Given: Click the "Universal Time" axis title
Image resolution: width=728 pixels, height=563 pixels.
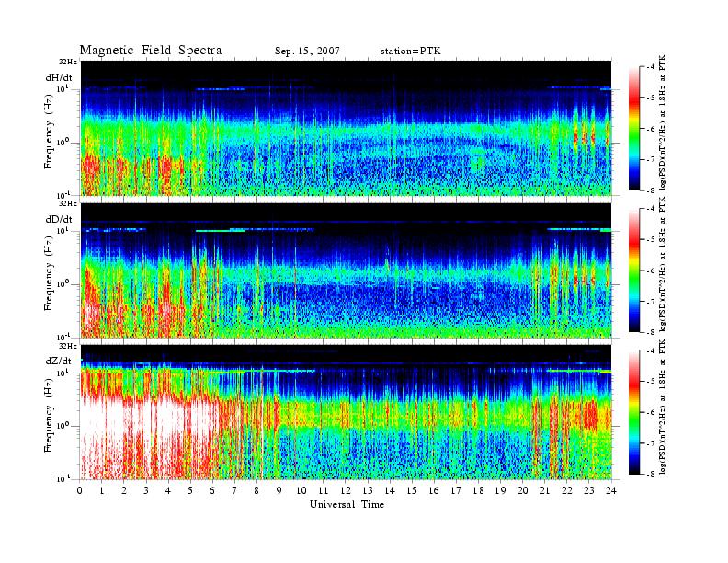Looking at the screenshot, I should coord(347,504).
